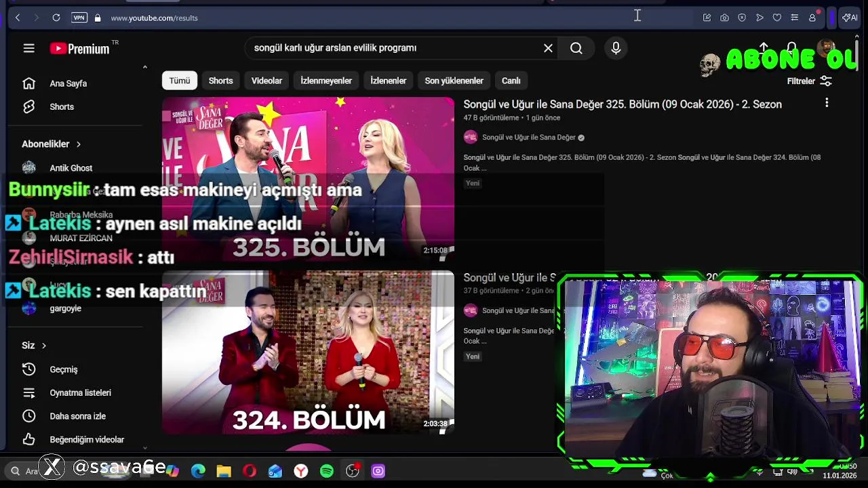Open the ad blocker shield icon
868x488 pixels.
click(742, 18)
